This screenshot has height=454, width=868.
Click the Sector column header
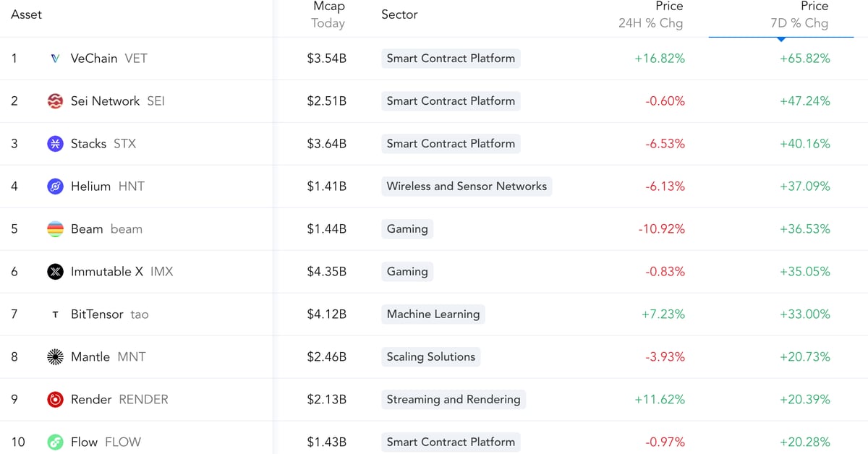click(x=399, y=14)
